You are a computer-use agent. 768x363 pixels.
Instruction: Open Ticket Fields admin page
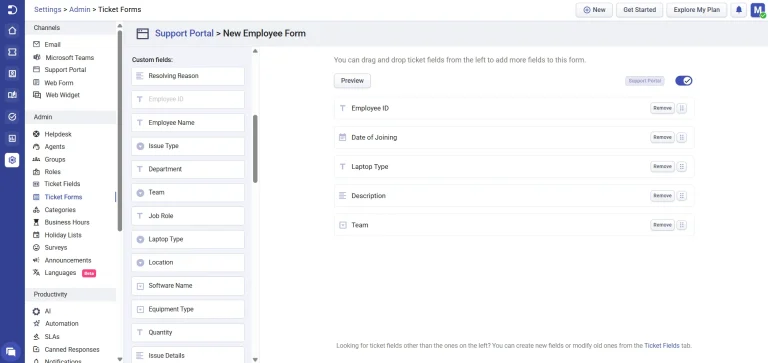tap(62, 184)
